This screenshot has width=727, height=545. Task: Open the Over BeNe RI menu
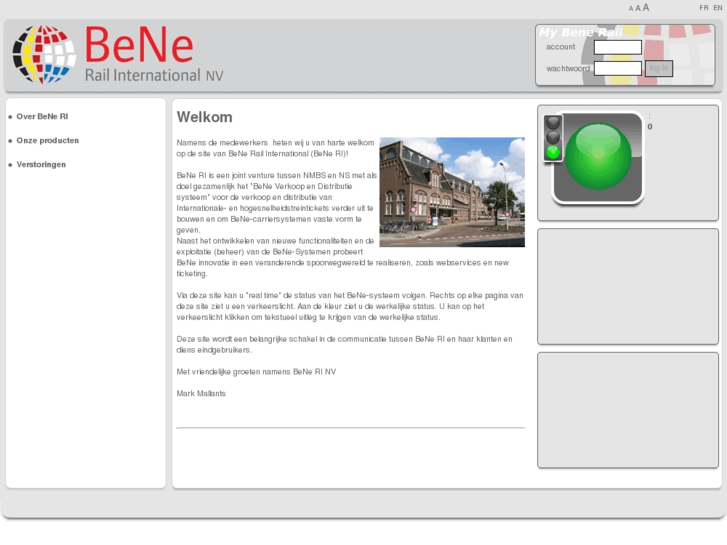42,116
